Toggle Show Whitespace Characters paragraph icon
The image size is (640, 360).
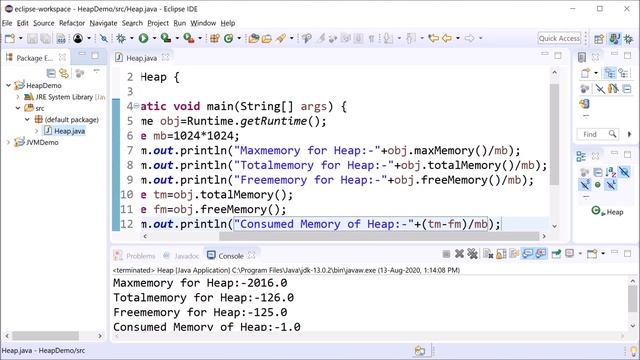point(371,38)
